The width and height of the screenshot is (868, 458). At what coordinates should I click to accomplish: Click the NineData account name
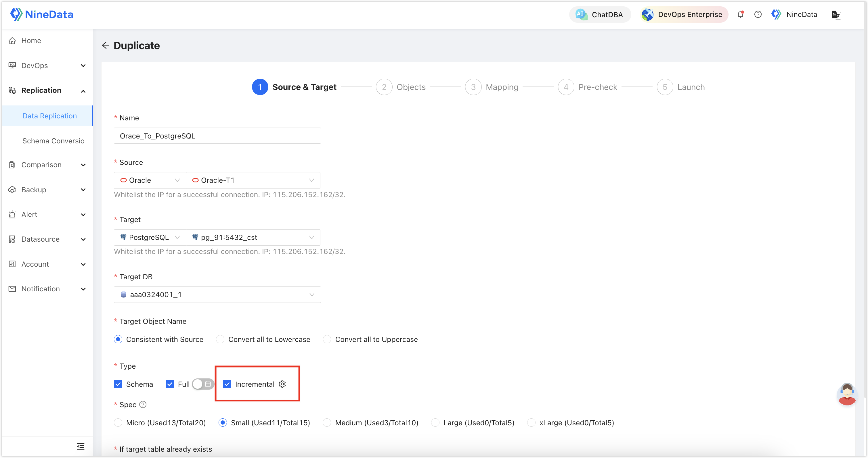click(802, 14)
